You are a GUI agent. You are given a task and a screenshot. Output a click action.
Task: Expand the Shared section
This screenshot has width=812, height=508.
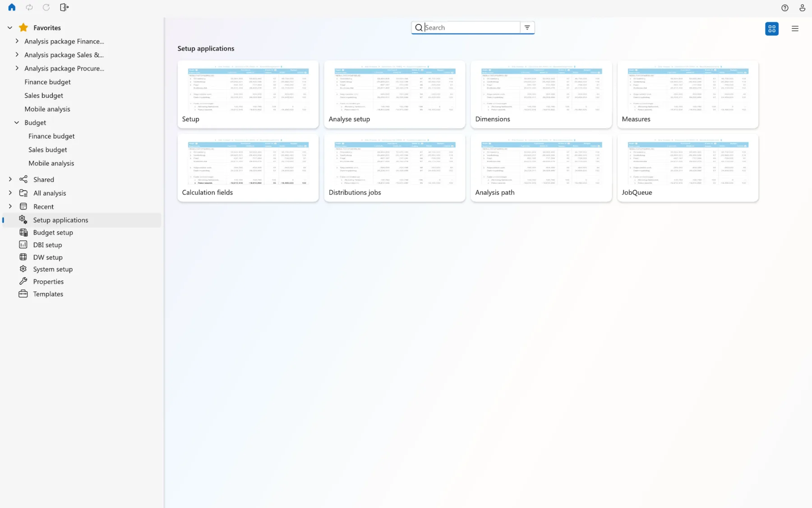(x=10, y=179)
